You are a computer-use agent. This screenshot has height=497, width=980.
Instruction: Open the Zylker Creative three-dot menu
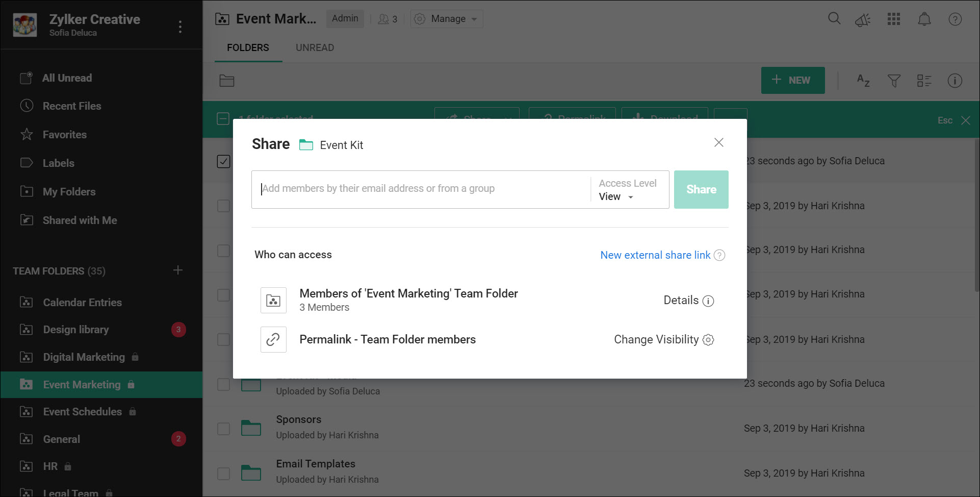180,27
